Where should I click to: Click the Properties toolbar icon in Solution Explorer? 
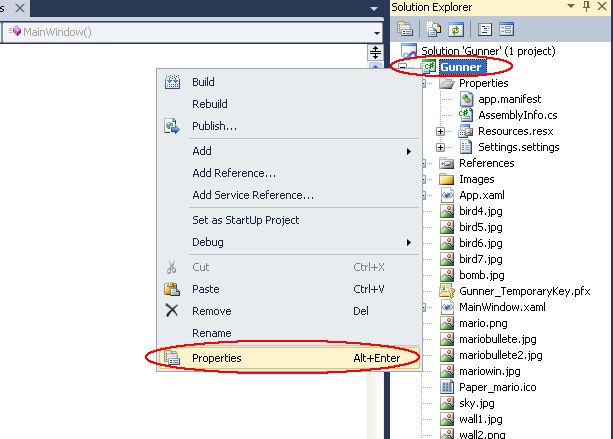(x=405, y=29)
